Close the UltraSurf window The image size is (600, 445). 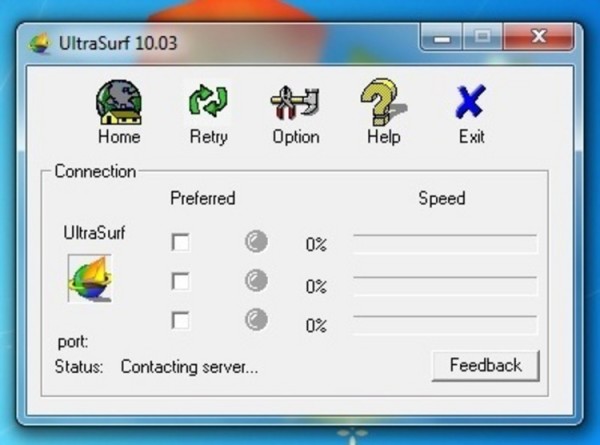tap(538, 37)
